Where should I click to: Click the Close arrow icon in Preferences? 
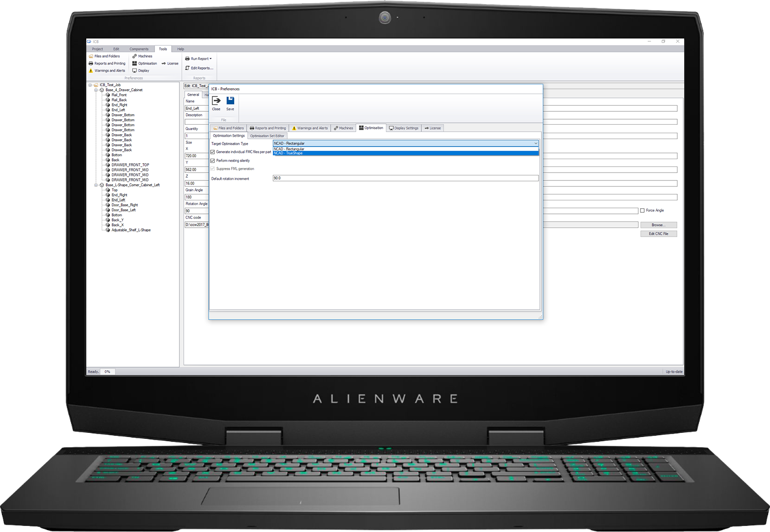pyautogui.click(x=216, y=101)
